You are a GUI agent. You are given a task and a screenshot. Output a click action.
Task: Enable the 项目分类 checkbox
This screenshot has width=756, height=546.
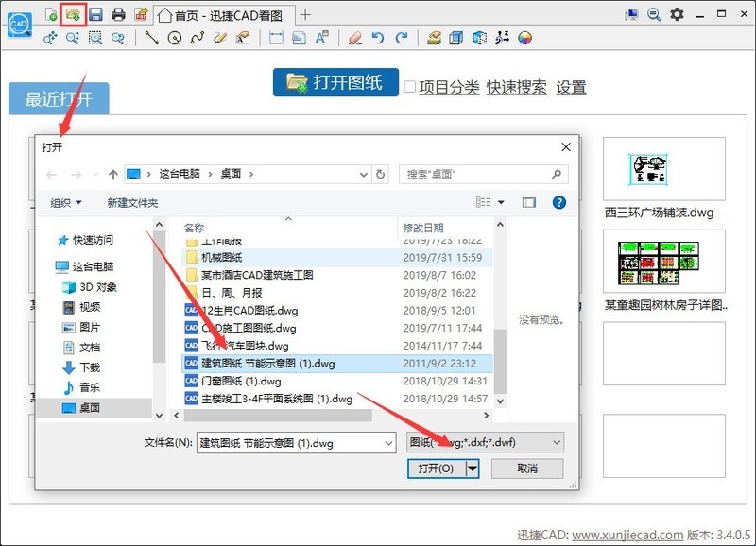pos(410,87)
